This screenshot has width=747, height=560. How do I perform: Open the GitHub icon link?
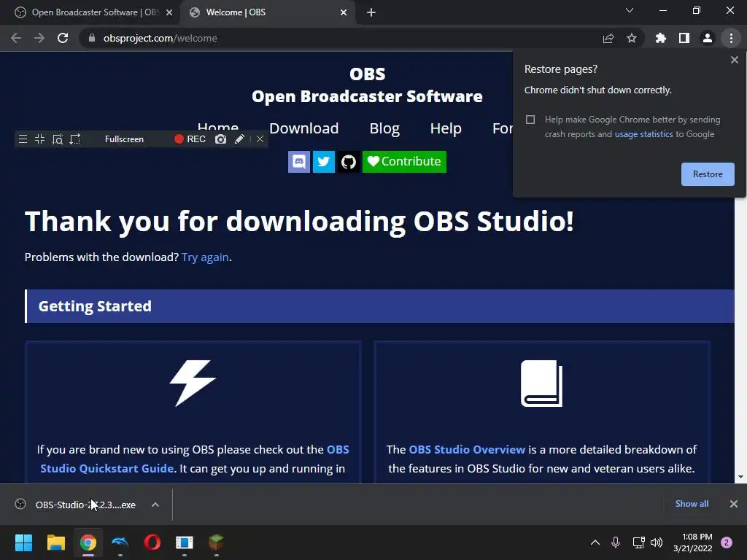348,162
